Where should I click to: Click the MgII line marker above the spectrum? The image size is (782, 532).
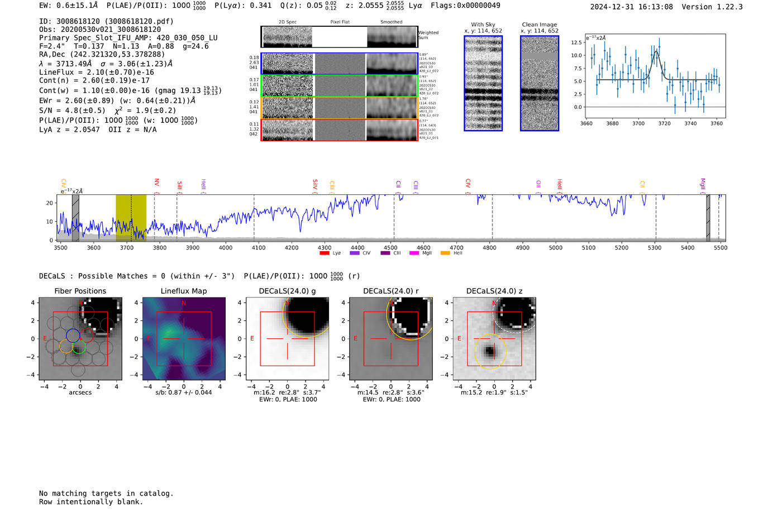(x=703, y=184)
